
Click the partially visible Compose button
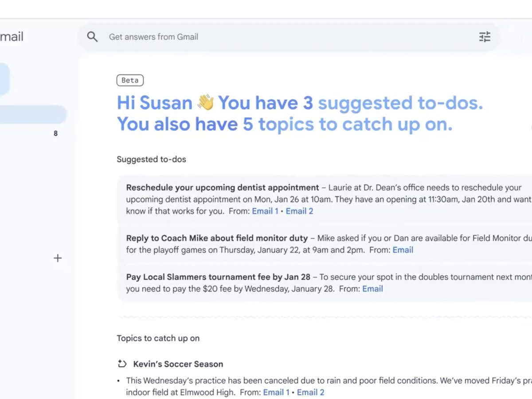click(x=4, y=79)
